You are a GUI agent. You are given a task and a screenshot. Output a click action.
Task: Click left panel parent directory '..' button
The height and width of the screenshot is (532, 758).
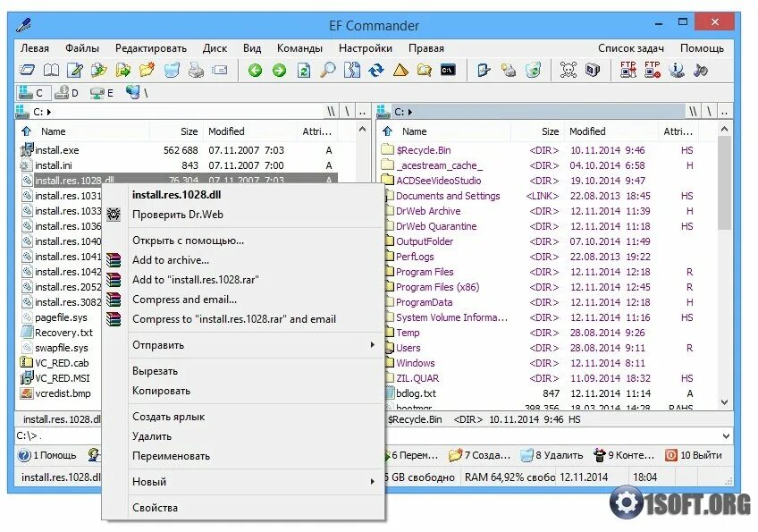click(x=363, y=112)
